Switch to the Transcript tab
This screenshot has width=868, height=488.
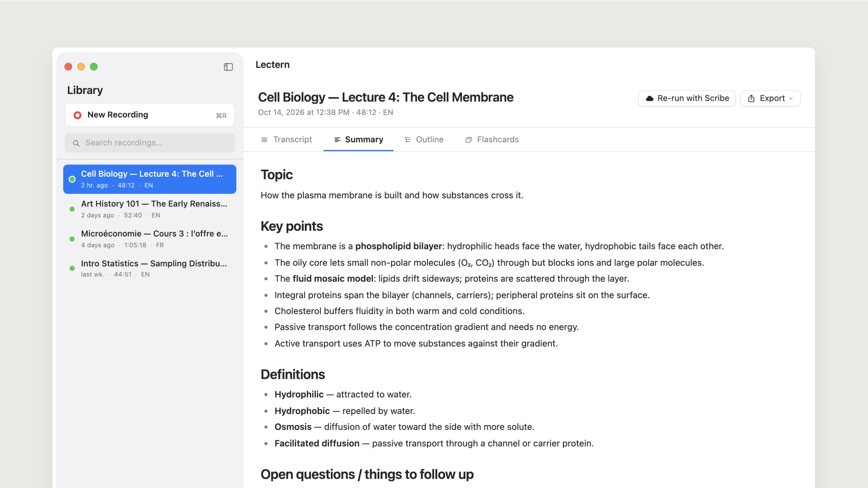pos(287,139)
